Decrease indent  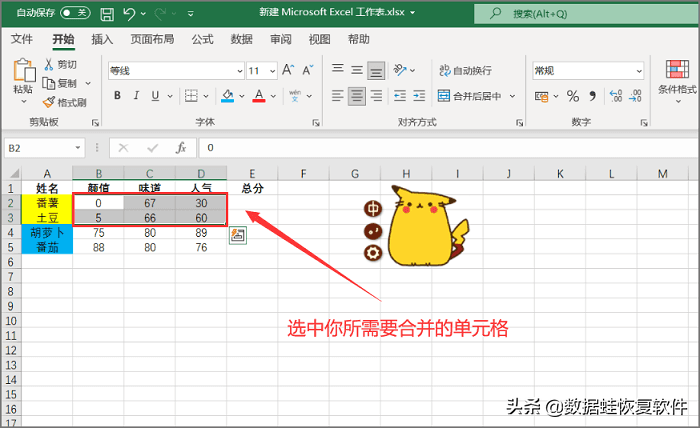(400, 96)
